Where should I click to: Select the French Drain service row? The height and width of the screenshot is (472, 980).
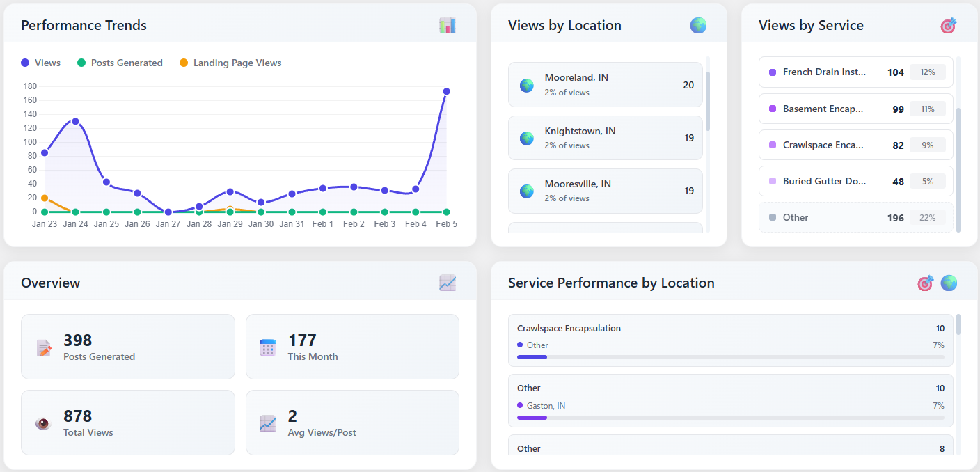[855, 72]
